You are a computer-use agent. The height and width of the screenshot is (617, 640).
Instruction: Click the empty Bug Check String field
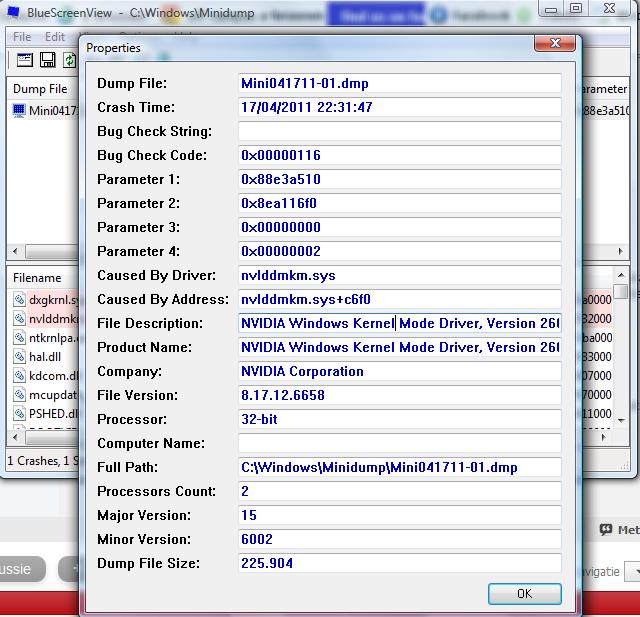[x=400, y=131]
